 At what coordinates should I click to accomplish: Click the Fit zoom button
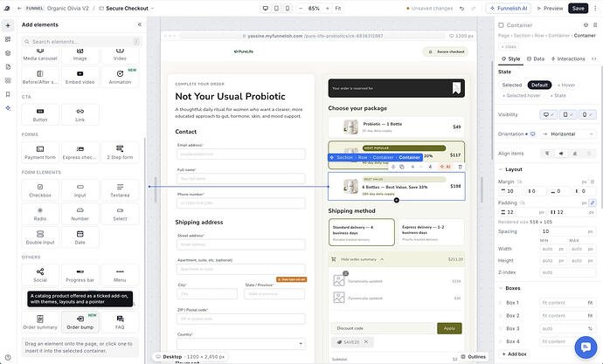click(x=337, y=8)
